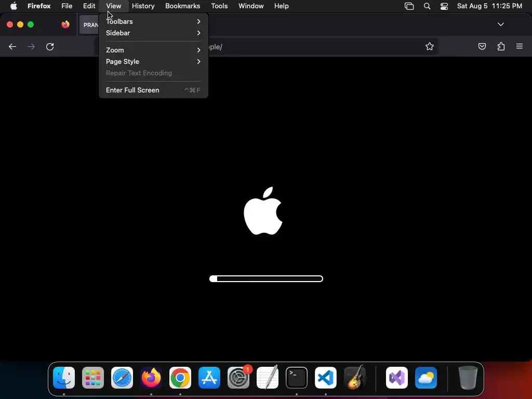Open Spotlight search magnifier
Viewport: 532px width, 399px height.
coord(427,6)
